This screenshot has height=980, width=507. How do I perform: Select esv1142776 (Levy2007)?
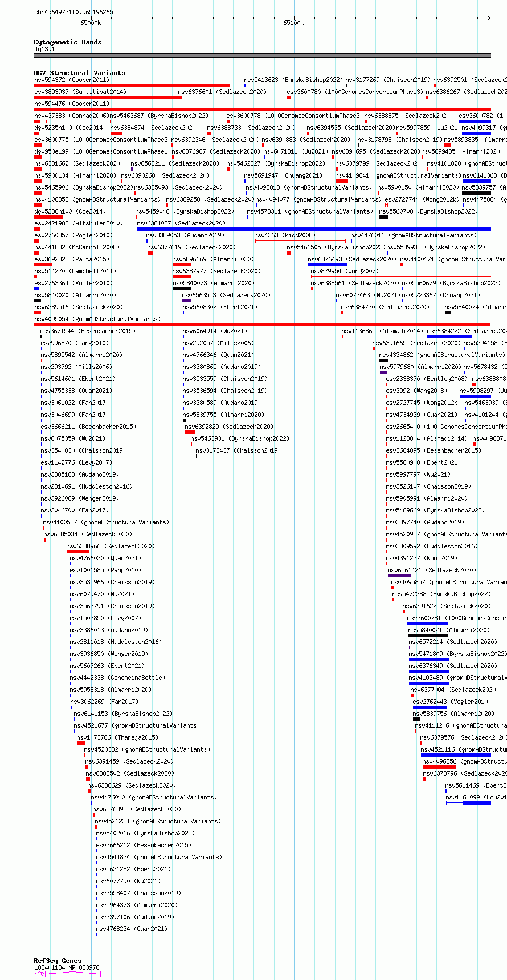[76, 463]
